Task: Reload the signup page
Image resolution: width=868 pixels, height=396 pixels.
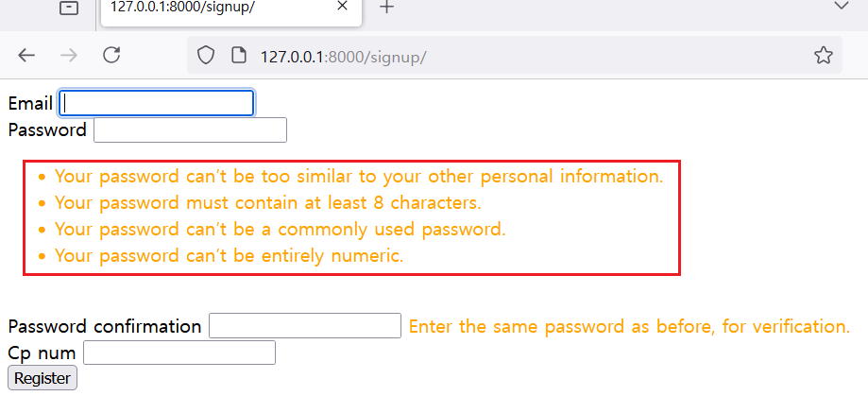Action: point(111,56)
